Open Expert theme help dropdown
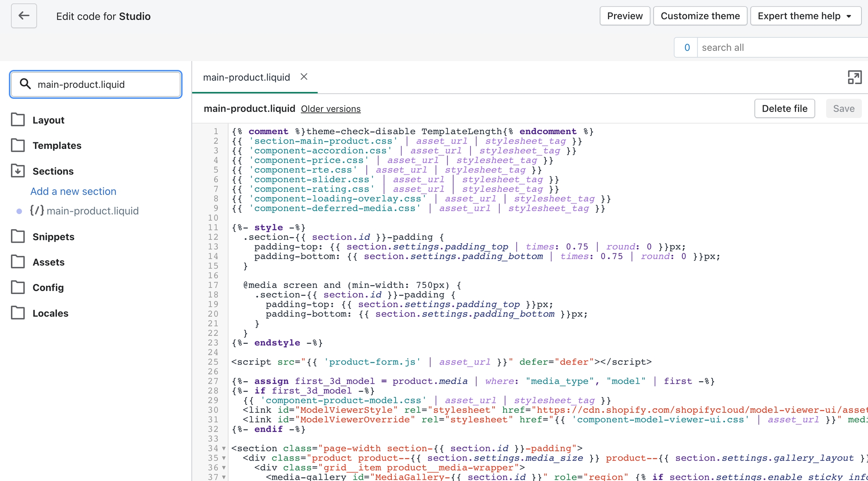This screenshot has width=868, height=481. click(x=805, y=16)
